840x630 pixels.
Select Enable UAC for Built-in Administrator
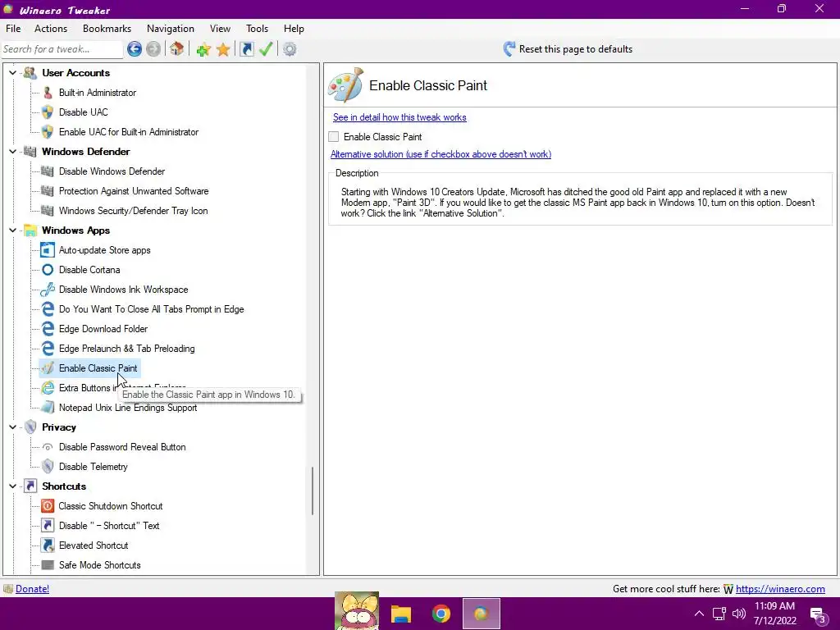click(x=129, y=132)
